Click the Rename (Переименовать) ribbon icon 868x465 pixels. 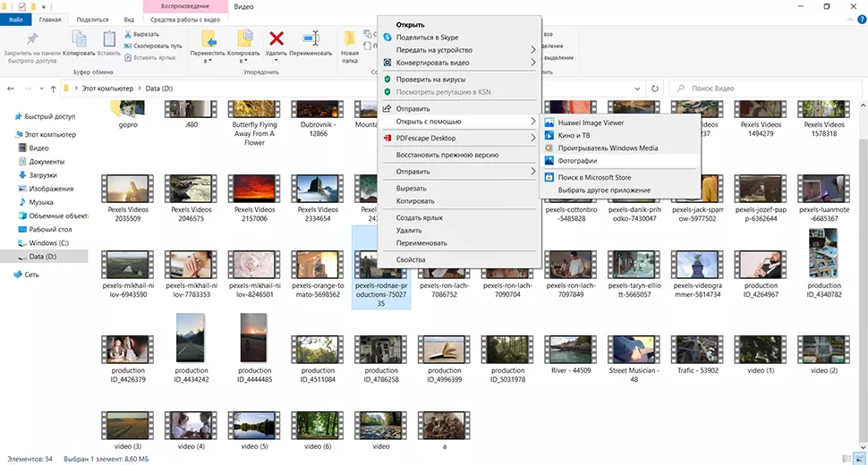pos(311,38)
